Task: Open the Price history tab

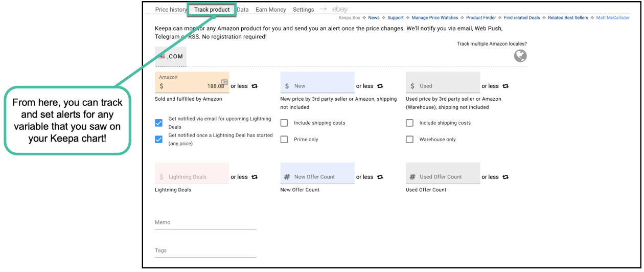Action: pyautogui.click(x=171, y=10)
